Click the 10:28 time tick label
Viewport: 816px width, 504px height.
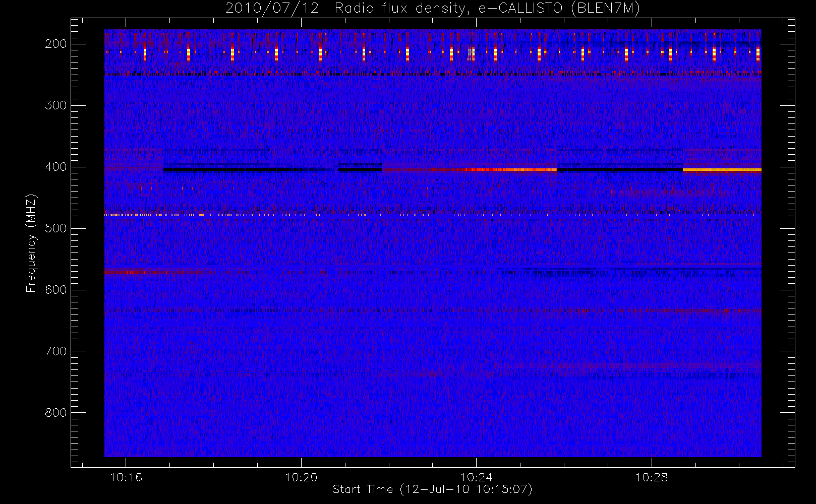click(x=651, y=477)
